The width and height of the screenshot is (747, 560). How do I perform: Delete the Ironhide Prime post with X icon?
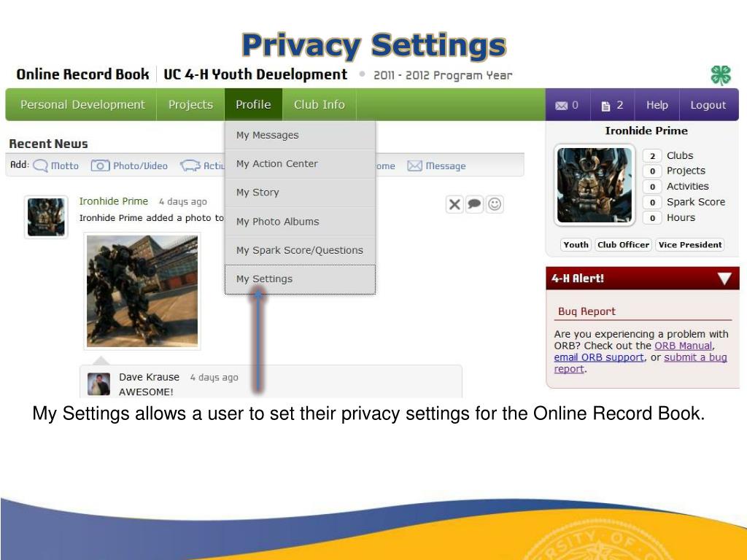tap(454, 204)
